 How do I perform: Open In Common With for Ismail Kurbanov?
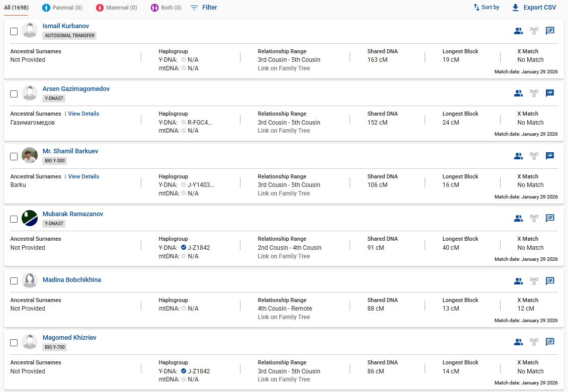[518, 31]
